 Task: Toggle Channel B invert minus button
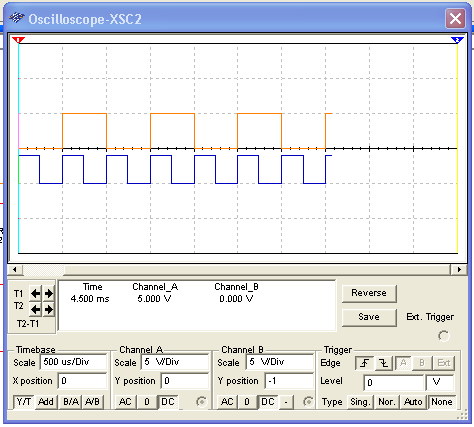(x=286, y=402)
